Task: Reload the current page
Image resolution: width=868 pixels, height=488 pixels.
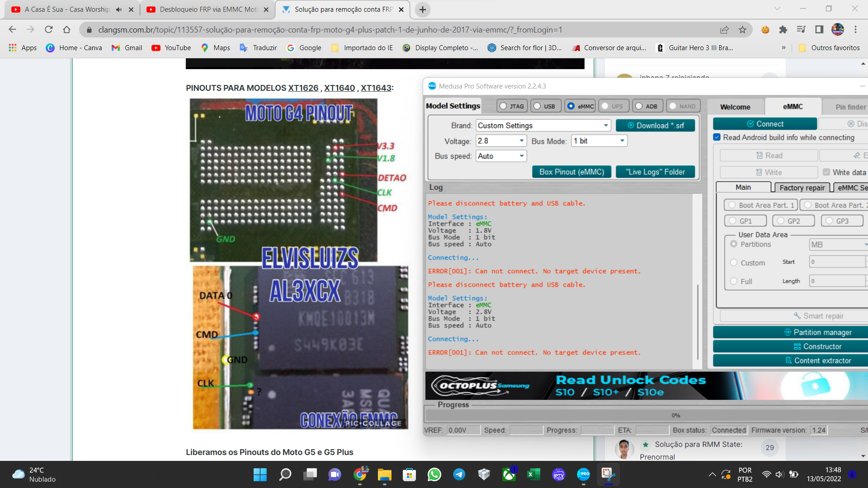Action: 48,30
